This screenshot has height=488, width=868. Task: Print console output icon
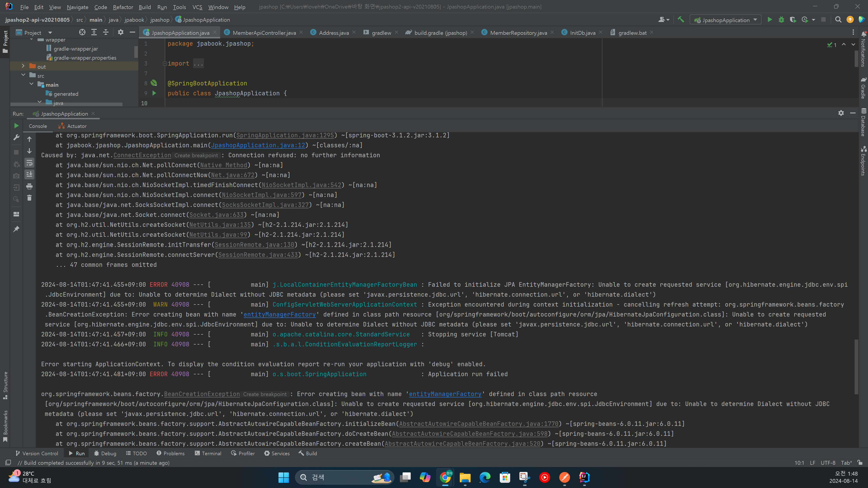pyautogui.click(x=29, y=186)
